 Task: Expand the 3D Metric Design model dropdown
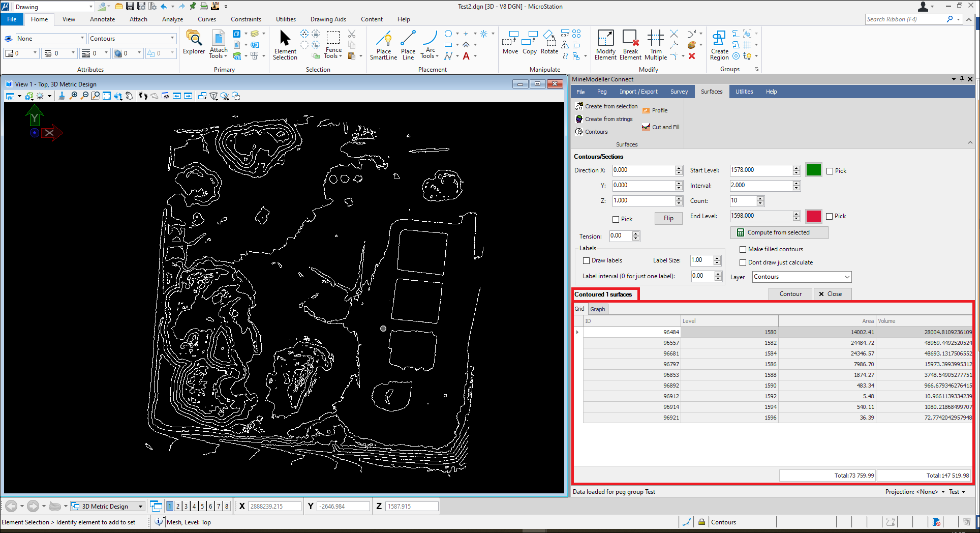[x=140, y=507]
